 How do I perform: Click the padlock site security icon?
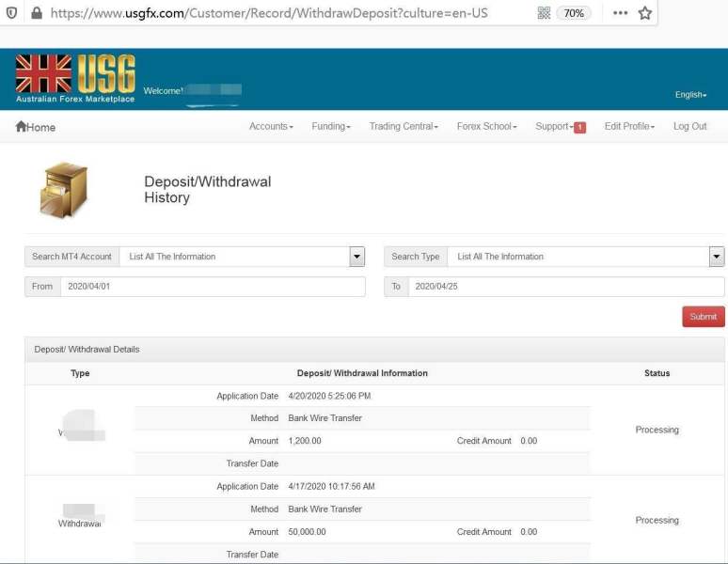coord(36,13)
